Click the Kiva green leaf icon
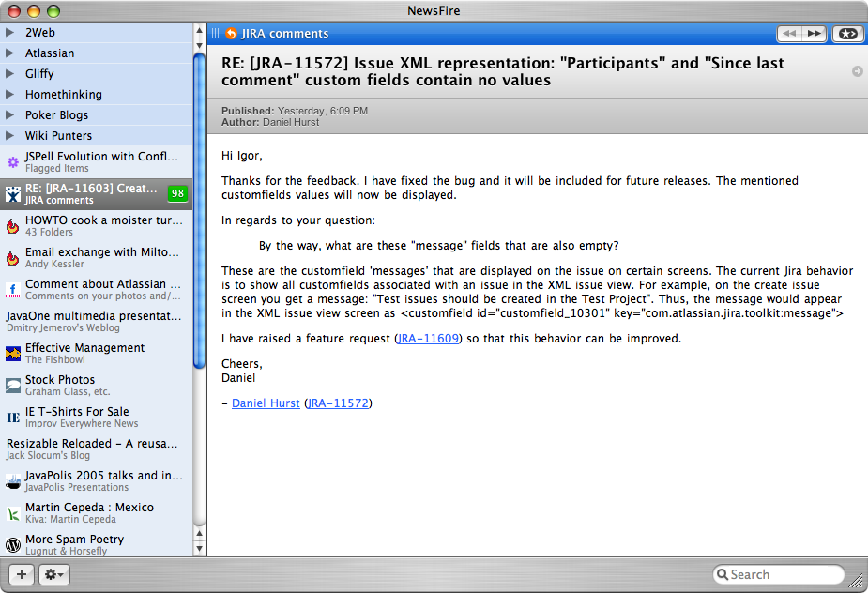The width and height of the screenshot is (868, 593). [x=13, y=513]
